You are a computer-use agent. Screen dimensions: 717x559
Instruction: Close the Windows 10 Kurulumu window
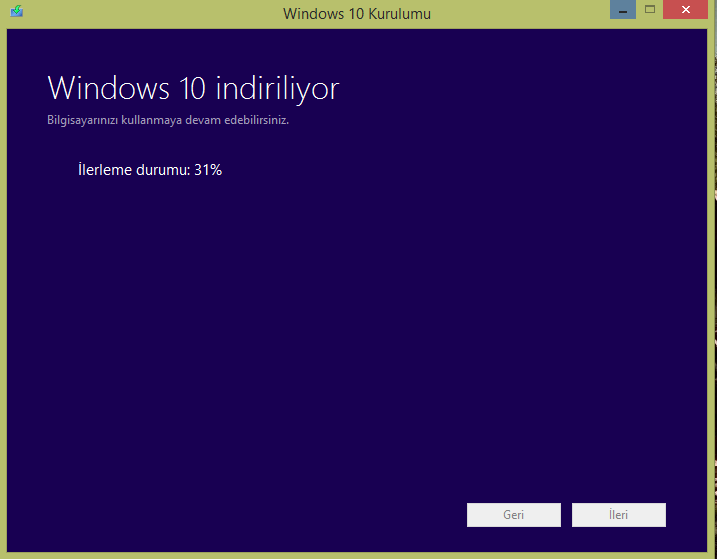pyautogui.click(x=685, y=10)
